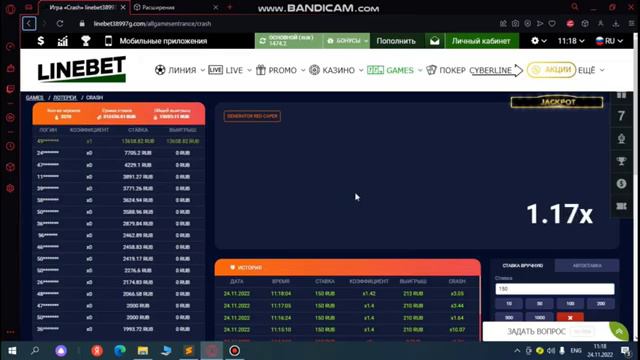Click the heart bookmark icon
This screenshot has width=640, height=360.
point(552,24)
